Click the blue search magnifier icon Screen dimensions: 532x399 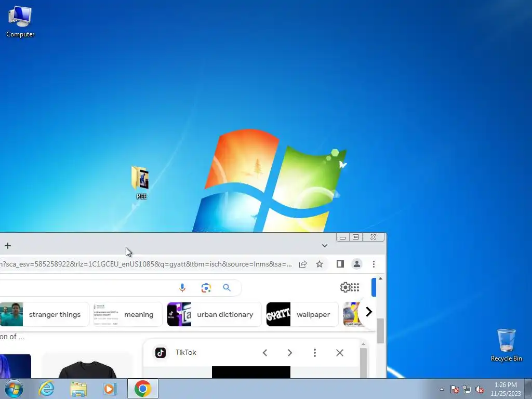click(x=227, y=288)
